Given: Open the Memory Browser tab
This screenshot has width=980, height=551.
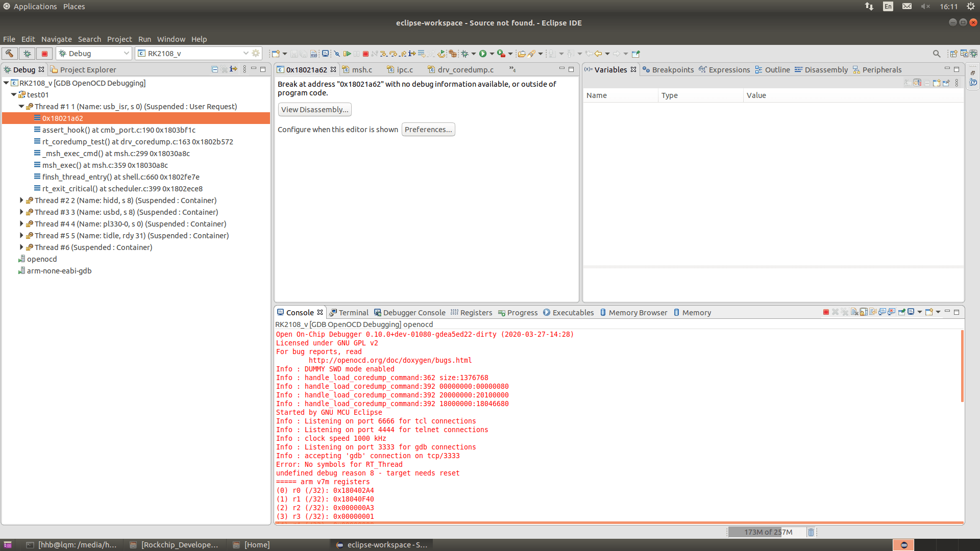Looking at the screenshot, I should [x=633, y=312].
